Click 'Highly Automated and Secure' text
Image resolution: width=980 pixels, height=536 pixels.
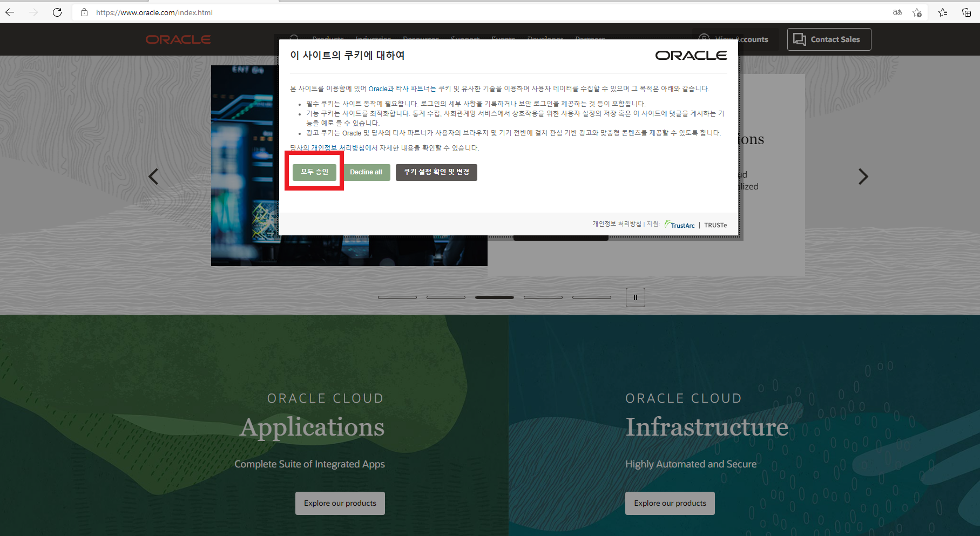(691, 464)
